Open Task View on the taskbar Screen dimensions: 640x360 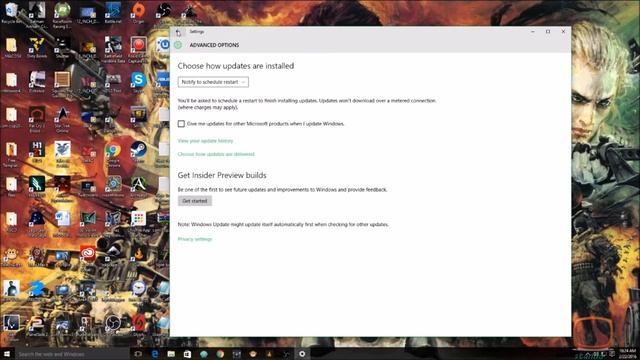pos(138,354)
